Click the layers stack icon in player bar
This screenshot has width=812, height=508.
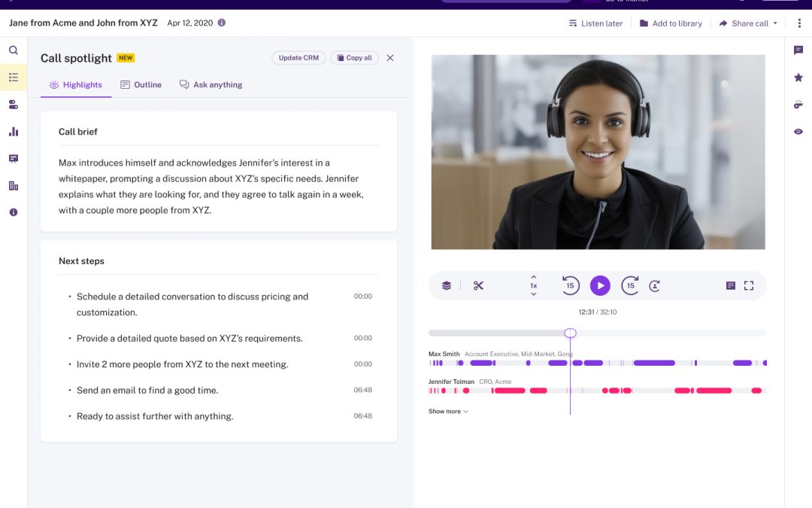tap(447, 286)
